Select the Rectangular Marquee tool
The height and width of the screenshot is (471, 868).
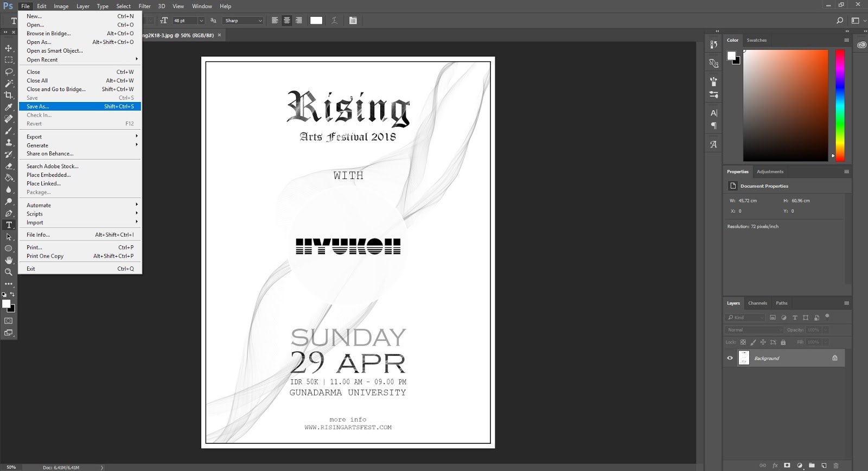[x=9, y=60]
